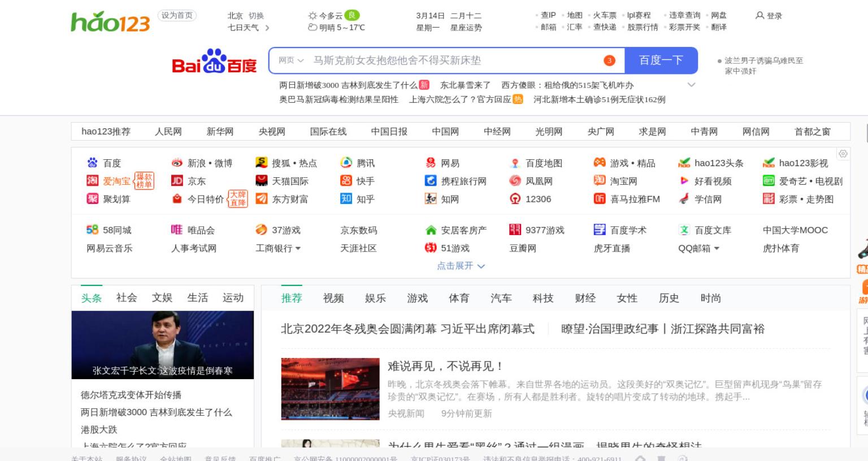
Task: Open the 12306 railway icon
Action: pyautogui.click(x=515, y=199)
